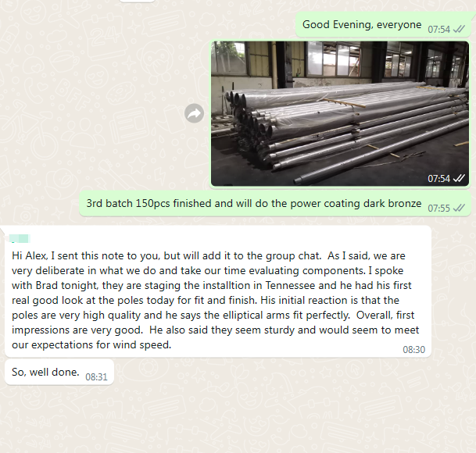Screen dimensions: 476x453
Task: Click the forward arrow beside the photo
Action: click(x=194, y=114)
